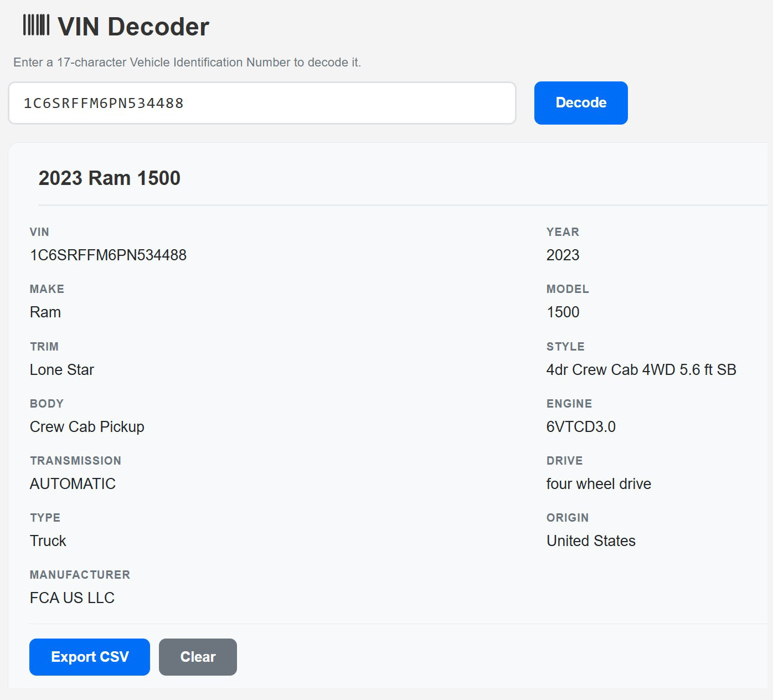This screenshot has height=700, width=773.
Task: Click the origin value United States
Action: (591, 541)
